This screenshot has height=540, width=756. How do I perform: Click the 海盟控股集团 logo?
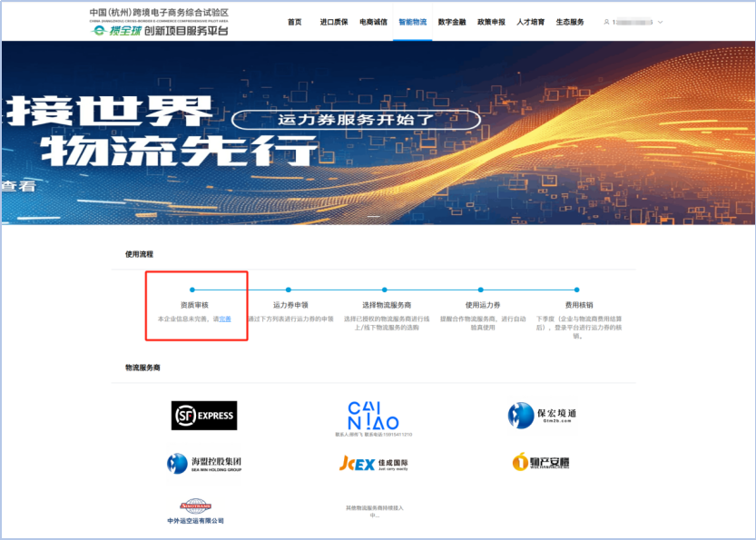coord(204,464)
